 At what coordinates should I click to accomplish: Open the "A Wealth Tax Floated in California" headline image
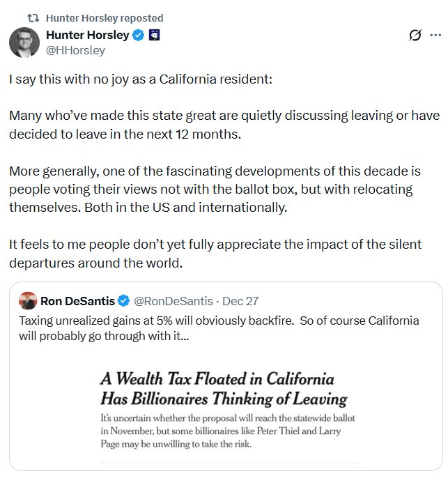(224, 390)
